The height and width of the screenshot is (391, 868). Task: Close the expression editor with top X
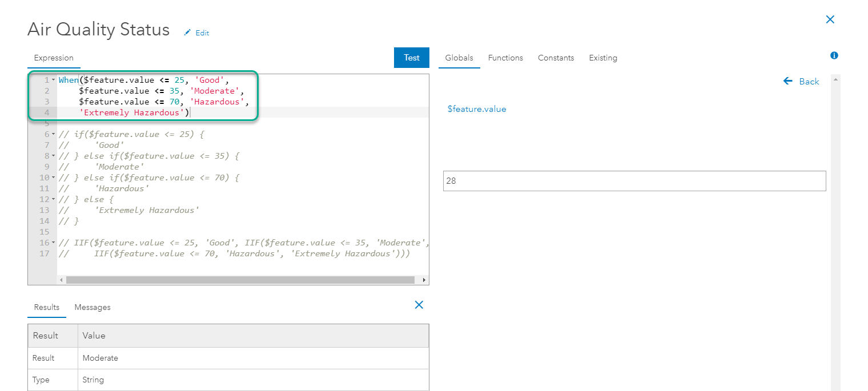[830, 19]
